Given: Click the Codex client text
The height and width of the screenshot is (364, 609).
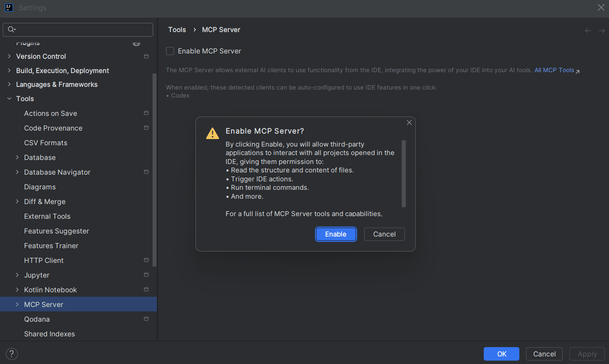Looking at the screenshot, I should pos(181,96).
